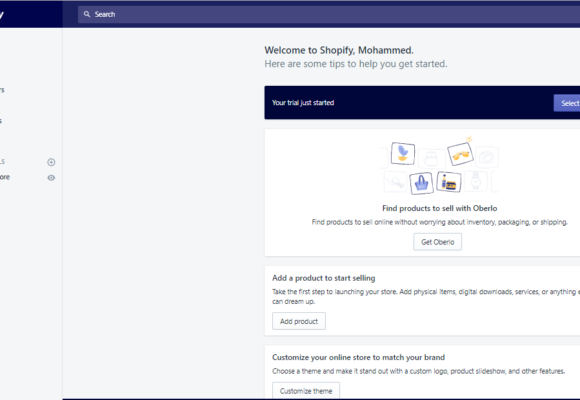Click the blue handbag product picture

coord(421,183)
